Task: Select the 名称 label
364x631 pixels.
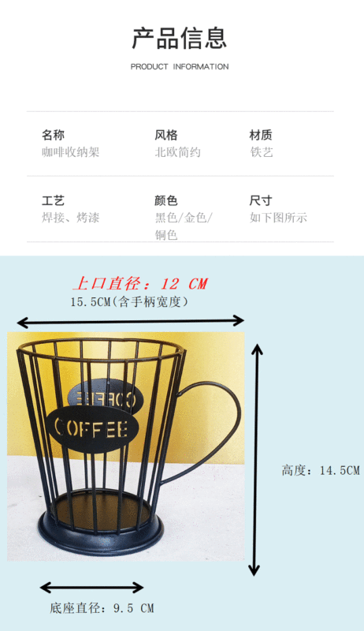Action: 53,135
